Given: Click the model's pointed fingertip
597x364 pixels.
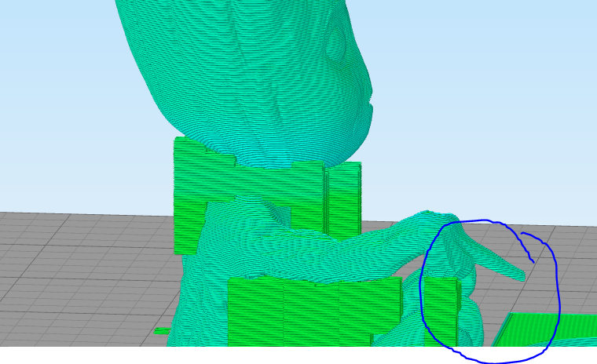Looking at the screenshot, I should (x=518, y=275).
